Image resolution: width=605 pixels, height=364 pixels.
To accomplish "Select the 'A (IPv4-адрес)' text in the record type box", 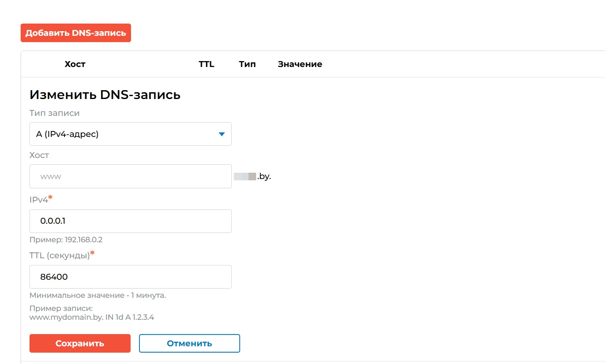I will pos(67,134).
